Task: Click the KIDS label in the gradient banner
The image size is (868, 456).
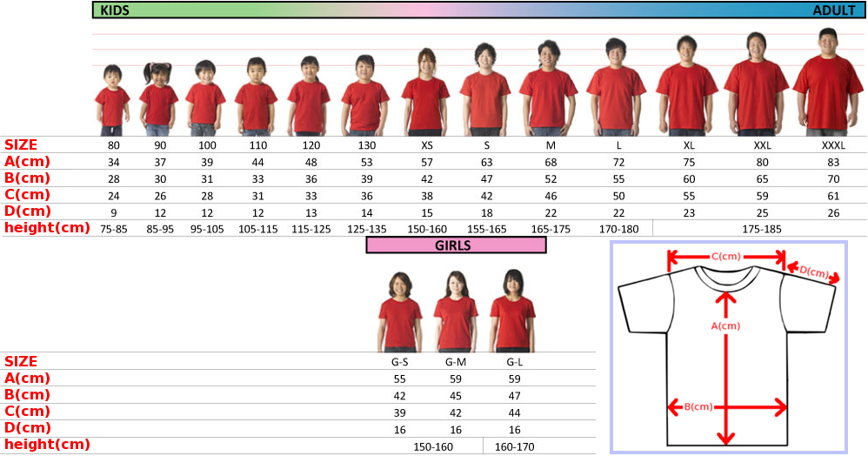Action: (x=115, y=10)
